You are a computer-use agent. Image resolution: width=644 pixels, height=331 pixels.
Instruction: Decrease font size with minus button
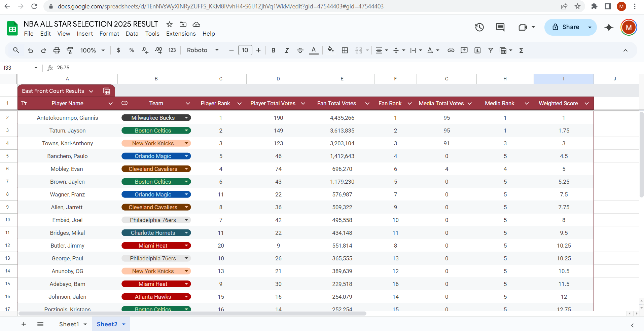(x=231, y=50)
